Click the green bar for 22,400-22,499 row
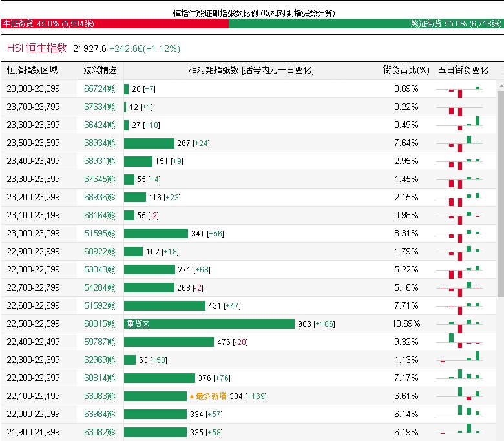The width and height of the screenshot is (504, 441). click(169, 342)
